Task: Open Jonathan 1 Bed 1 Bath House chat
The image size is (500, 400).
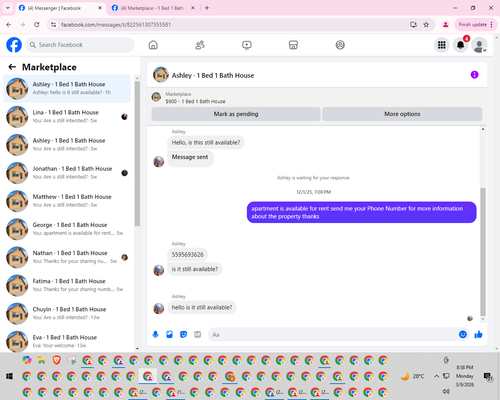Action: tap(67, 173)
